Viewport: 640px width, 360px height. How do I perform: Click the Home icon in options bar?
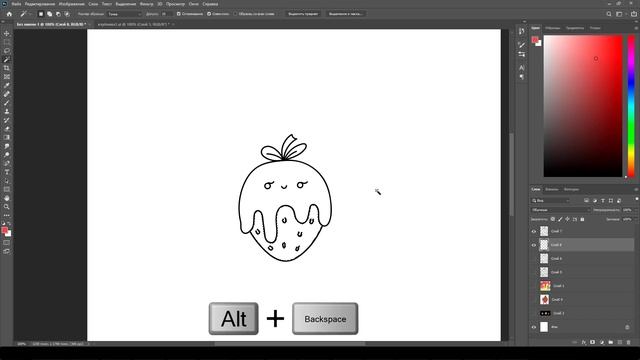[9, 14]
